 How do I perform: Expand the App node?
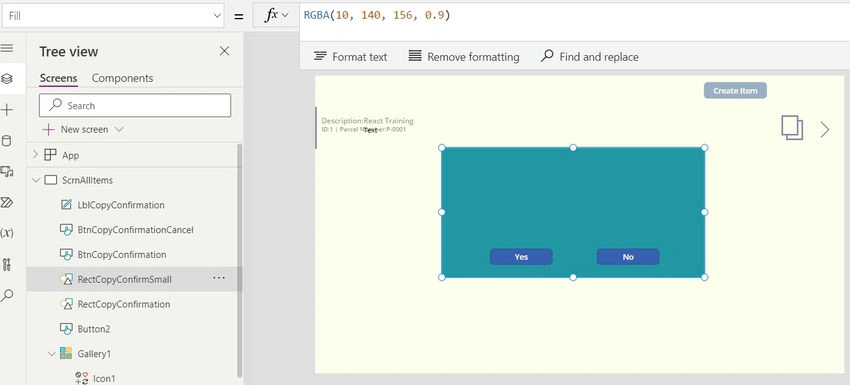35,155
